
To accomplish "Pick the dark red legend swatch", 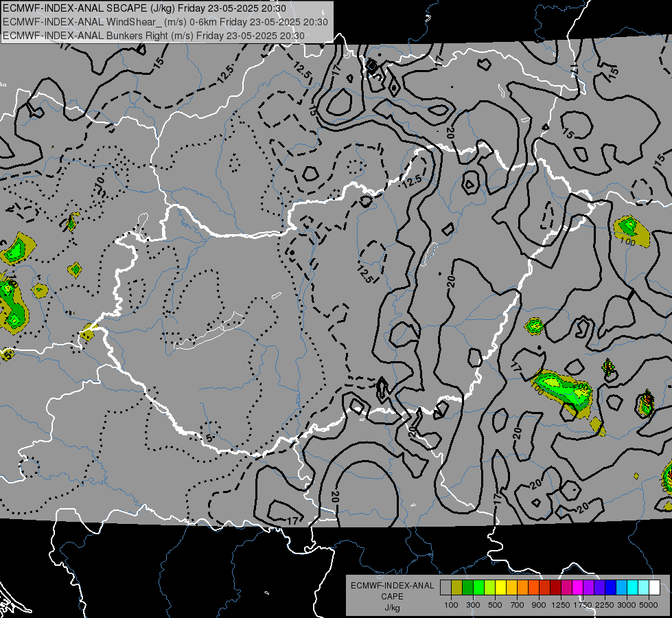I will (555, 588).
